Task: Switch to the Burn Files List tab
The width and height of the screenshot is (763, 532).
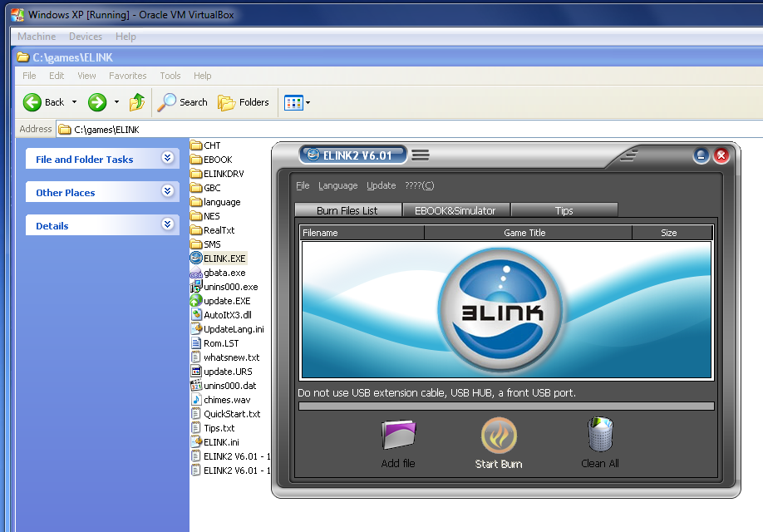Action: [347, 210]
